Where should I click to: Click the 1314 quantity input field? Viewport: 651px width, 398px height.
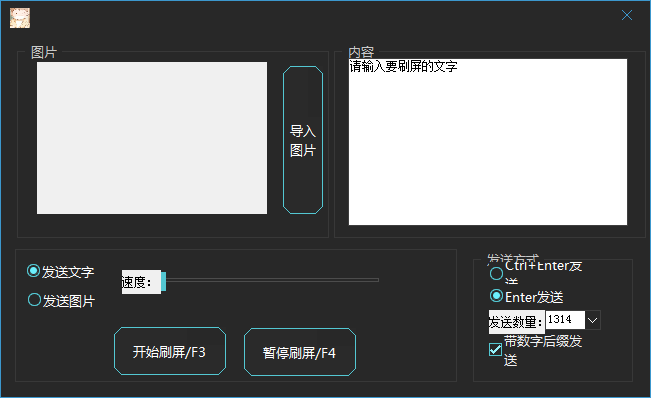[x=565, y=320]
